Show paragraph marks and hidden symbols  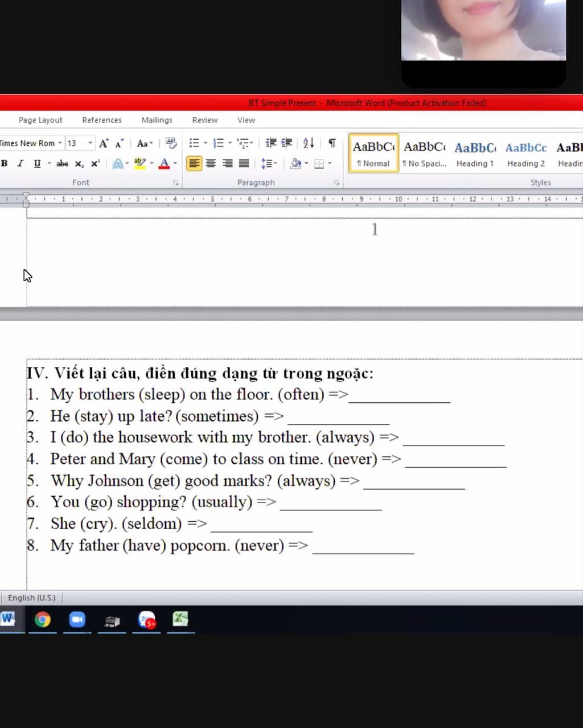coord(332,144)
